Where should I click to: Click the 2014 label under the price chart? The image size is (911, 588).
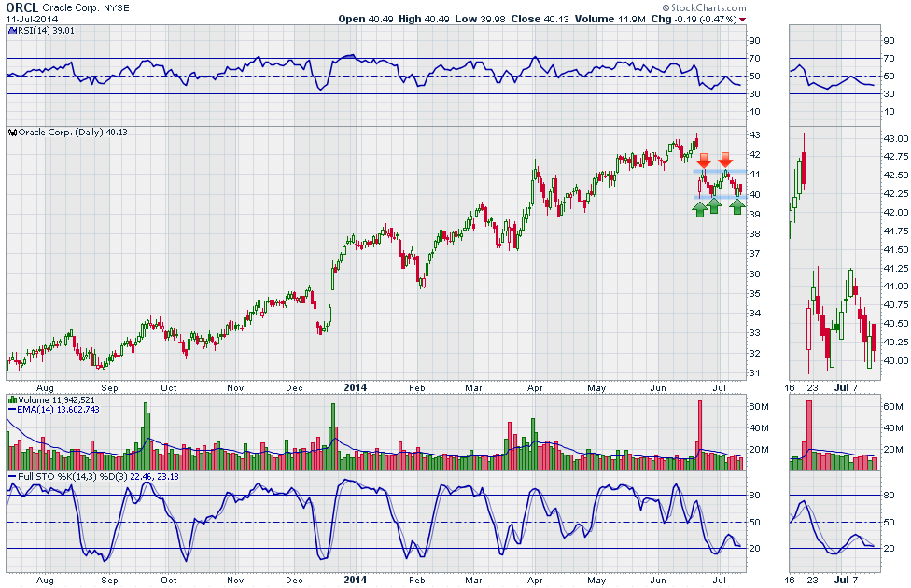point(356,387)
